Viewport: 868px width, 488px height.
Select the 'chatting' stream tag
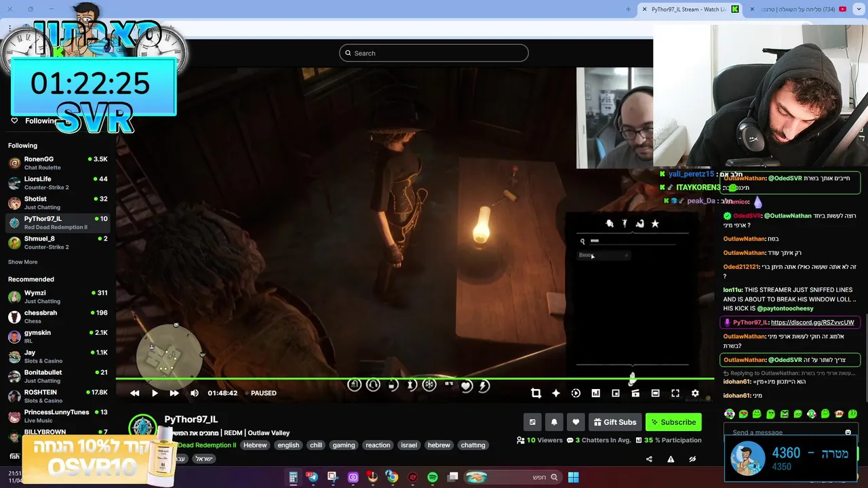pos(473,445)
